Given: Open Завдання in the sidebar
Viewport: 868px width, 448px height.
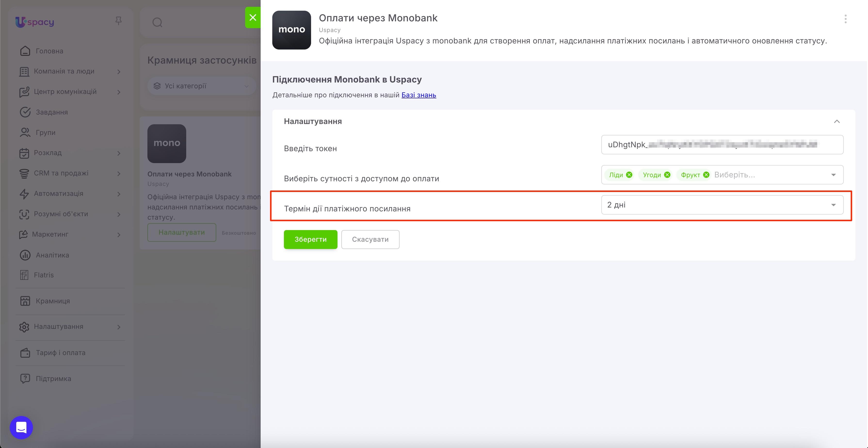Looking at the screenshot, I should 52,112.
